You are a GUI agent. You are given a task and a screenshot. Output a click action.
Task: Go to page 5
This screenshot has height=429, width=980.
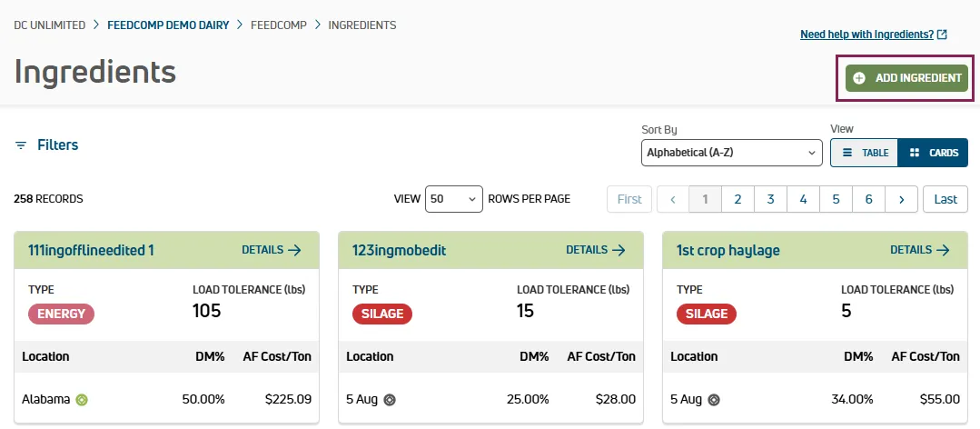coord(836,199)
